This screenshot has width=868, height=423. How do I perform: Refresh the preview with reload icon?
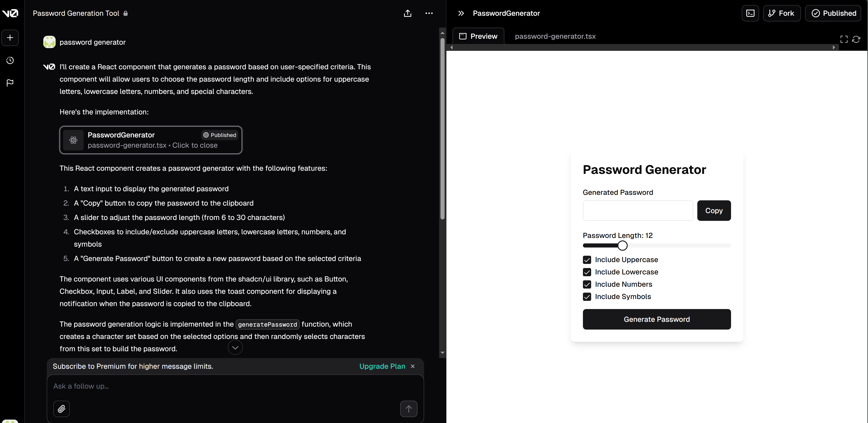click(x=856, y=39)
